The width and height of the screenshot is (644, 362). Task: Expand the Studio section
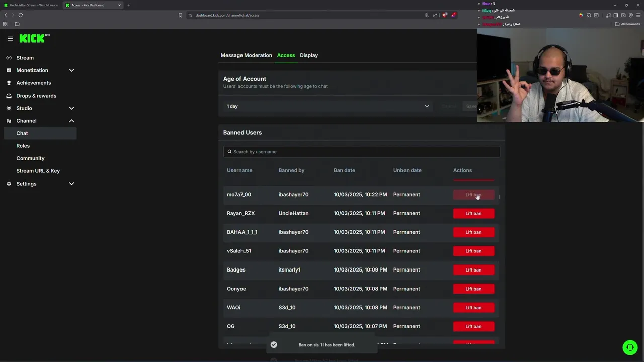pyautogui.click(x=71, y=108)
